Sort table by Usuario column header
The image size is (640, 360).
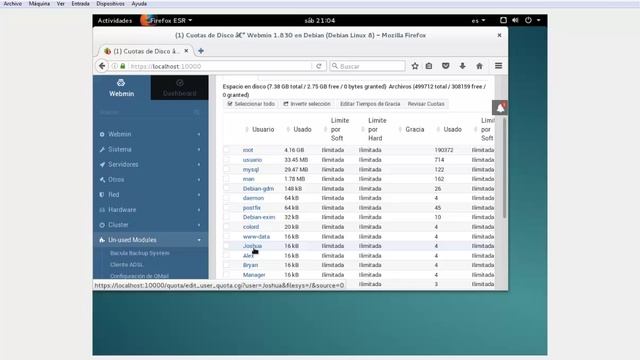(263, 129)
